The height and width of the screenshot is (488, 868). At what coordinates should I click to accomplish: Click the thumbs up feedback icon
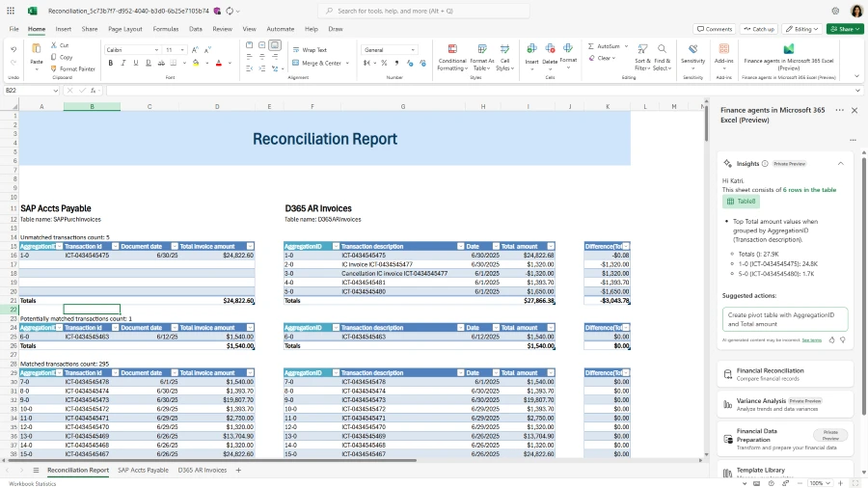831,339
